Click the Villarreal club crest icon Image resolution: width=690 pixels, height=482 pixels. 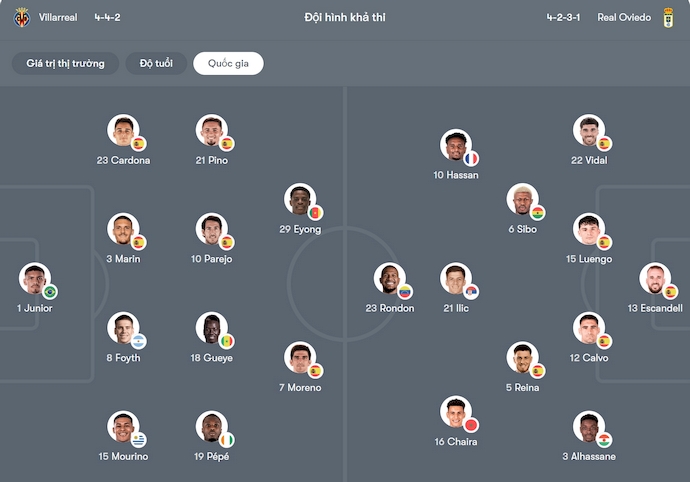pos(22,17)
